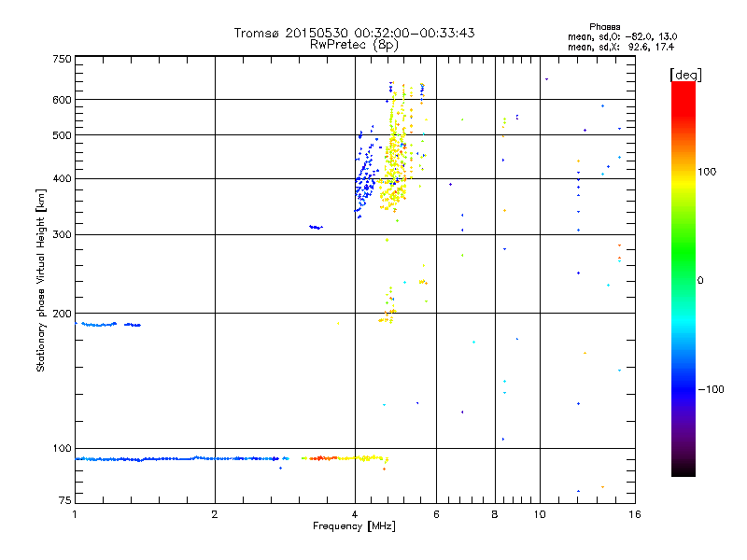The height and width of the screenshot is (560, 747).
Task: Click the '500' height axis tick label
Action: pos(62,135)
